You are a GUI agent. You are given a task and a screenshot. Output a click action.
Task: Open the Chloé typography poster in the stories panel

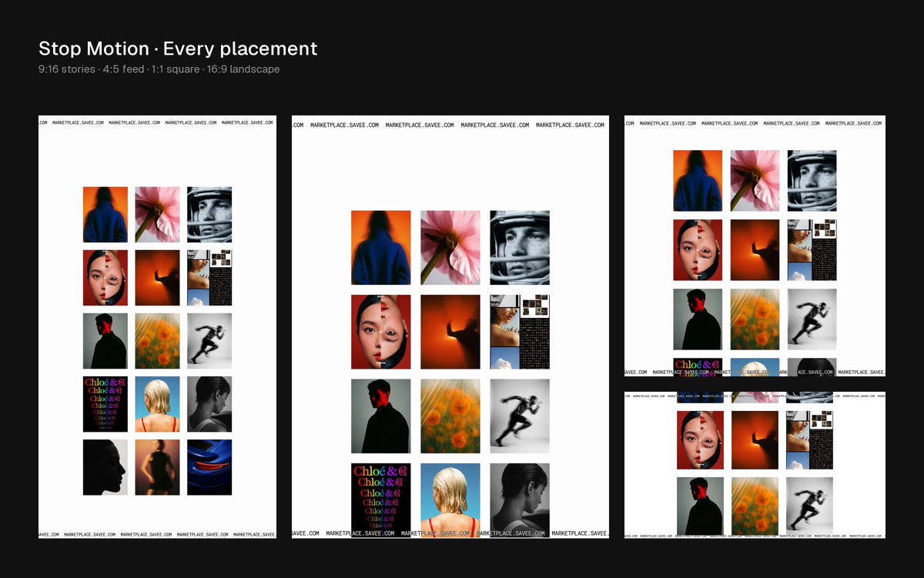105,404
